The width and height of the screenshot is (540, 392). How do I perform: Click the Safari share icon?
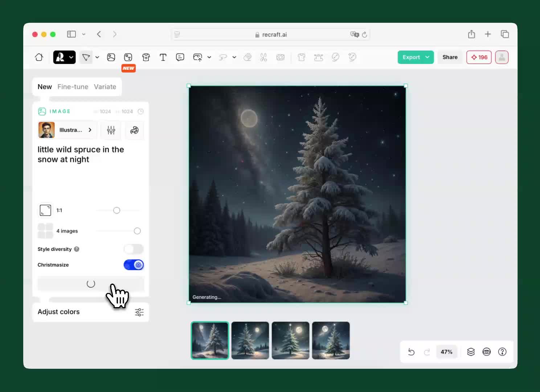471,34
